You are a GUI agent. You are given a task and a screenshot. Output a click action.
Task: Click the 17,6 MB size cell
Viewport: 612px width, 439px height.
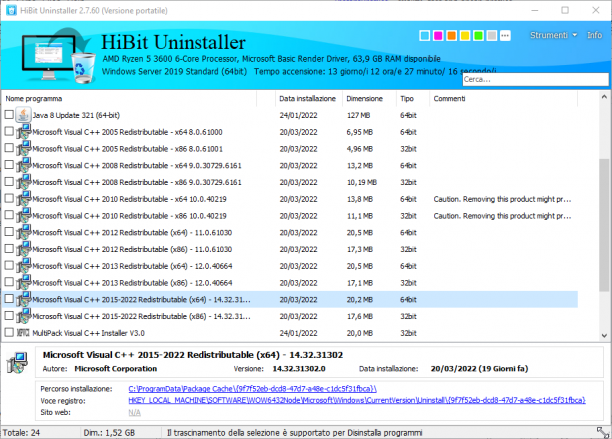360,316
